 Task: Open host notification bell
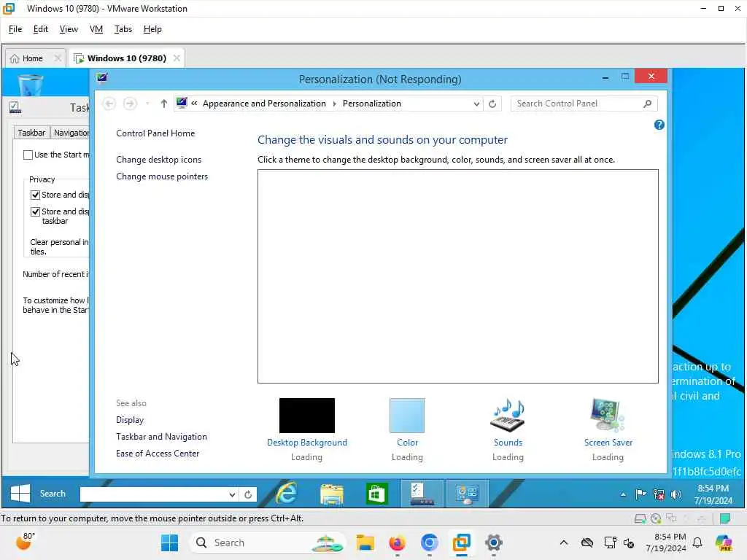tap(697, 542)
